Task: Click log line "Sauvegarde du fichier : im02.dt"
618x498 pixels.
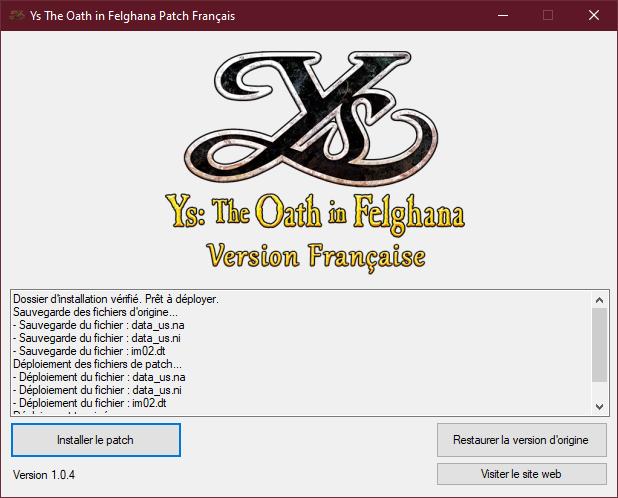Action: [92, 351]
